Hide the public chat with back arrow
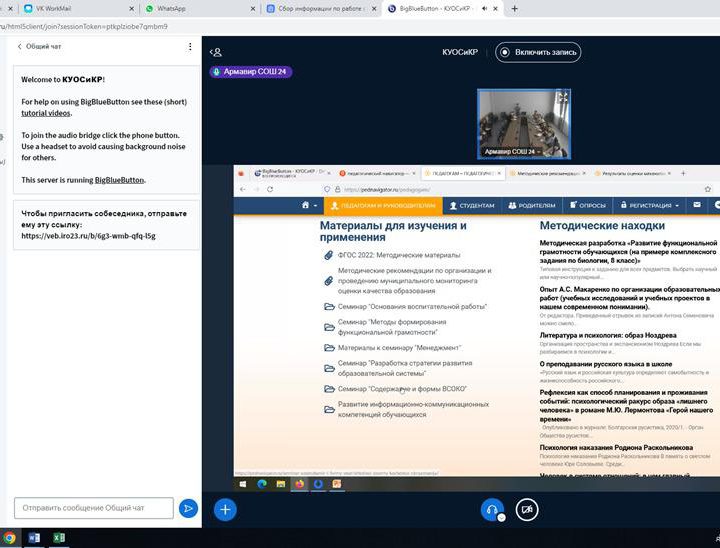The image size is (720, 548). point(20,47)
